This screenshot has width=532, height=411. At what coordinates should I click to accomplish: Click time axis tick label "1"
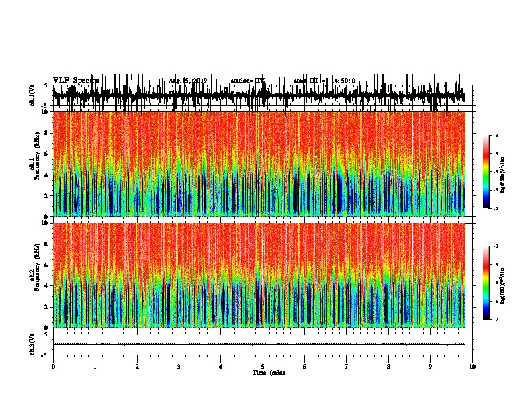click(95, 367)
